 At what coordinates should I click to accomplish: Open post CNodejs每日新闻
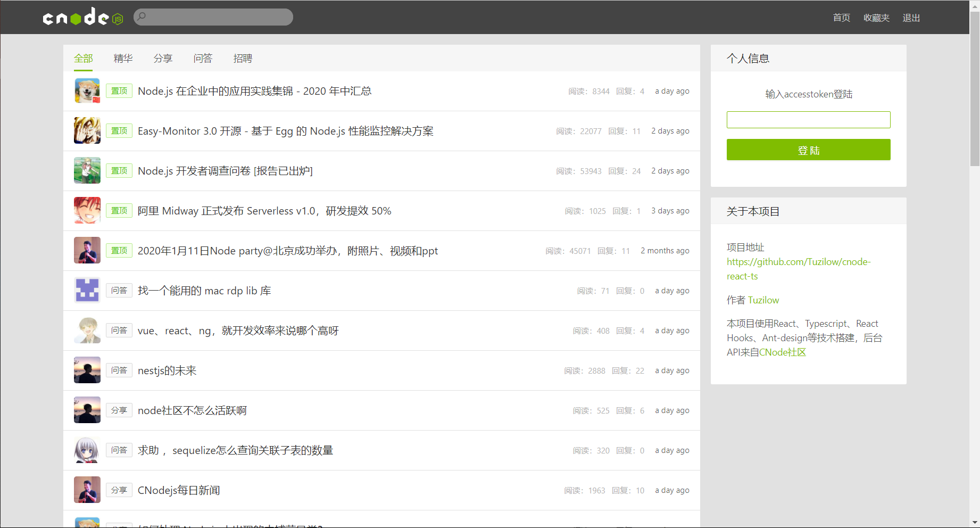pyautogui.click(x=179, y=490)
